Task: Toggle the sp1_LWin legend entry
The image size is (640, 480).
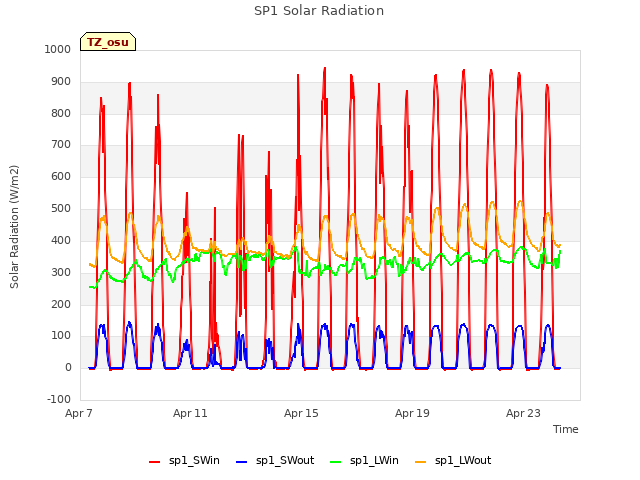Action: 364,461
